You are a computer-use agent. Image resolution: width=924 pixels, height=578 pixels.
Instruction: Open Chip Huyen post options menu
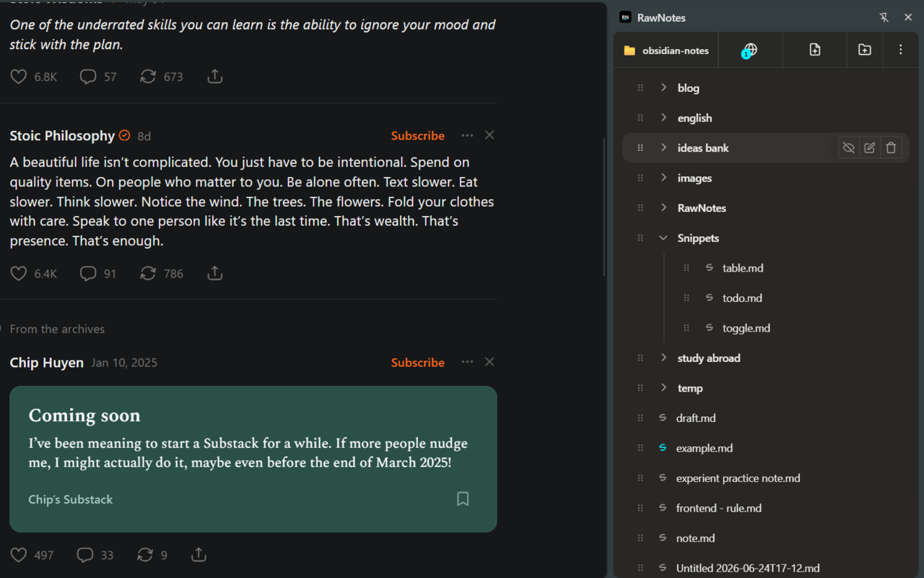467,362
